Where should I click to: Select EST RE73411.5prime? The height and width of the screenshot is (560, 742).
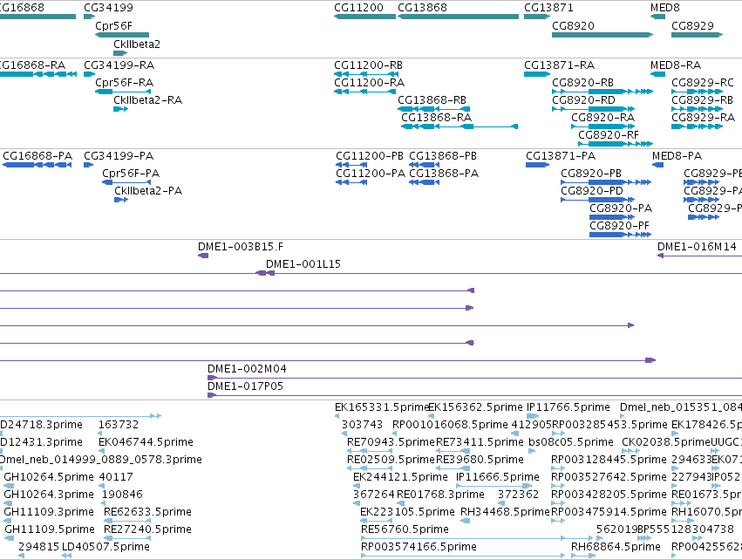(x=453, y=451)
